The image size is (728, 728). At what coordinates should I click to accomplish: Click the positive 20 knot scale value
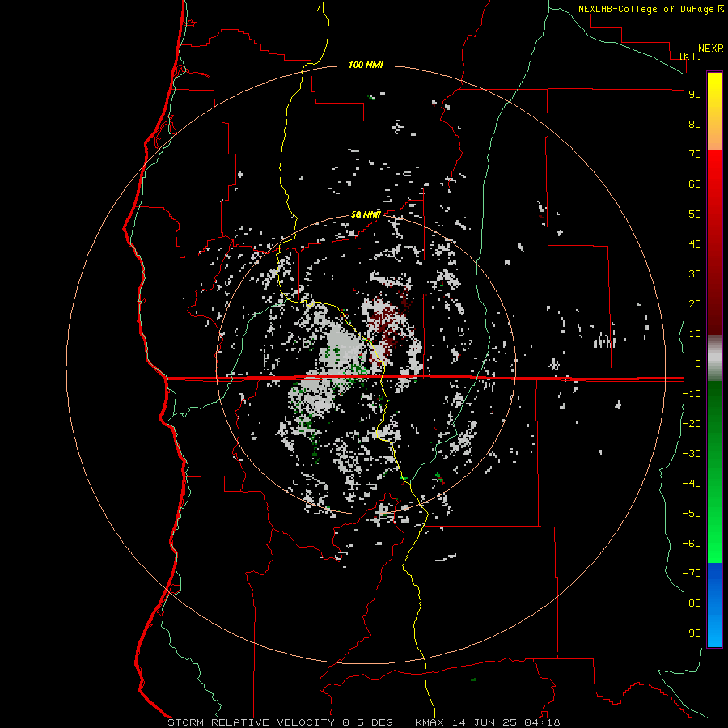pos(695,303)
